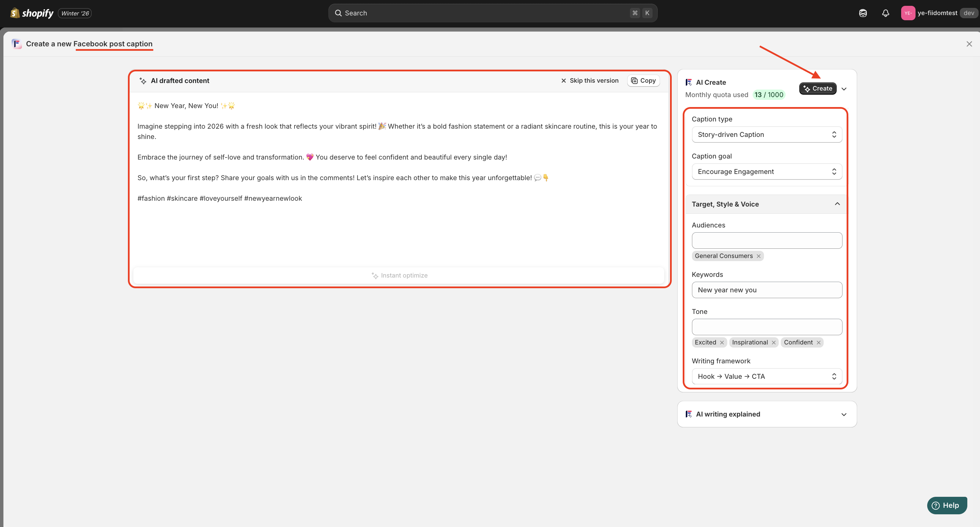Open the Caption type dropdown
This screenshot has width=980, height=527.
tap(767, 134)
